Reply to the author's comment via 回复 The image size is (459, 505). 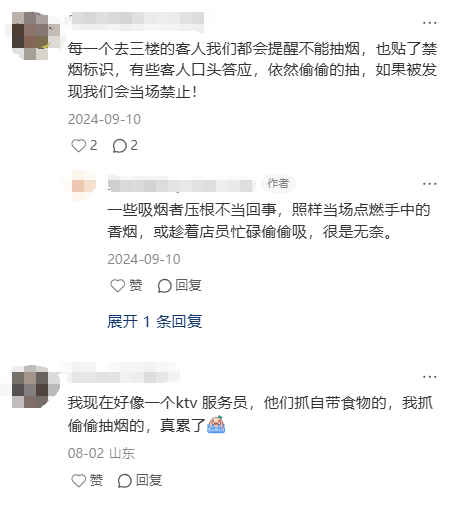pos(179,286)
